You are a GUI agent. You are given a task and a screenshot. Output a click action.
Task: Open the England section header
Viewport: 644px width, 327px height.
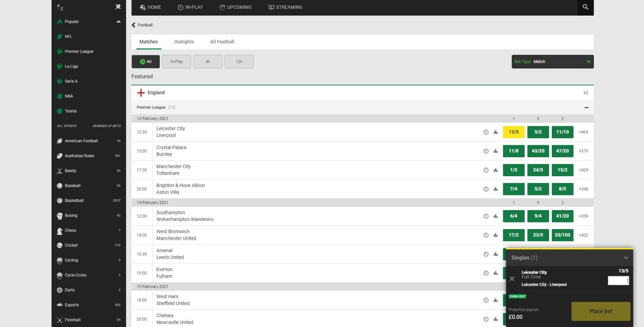[x=362, y=93]
